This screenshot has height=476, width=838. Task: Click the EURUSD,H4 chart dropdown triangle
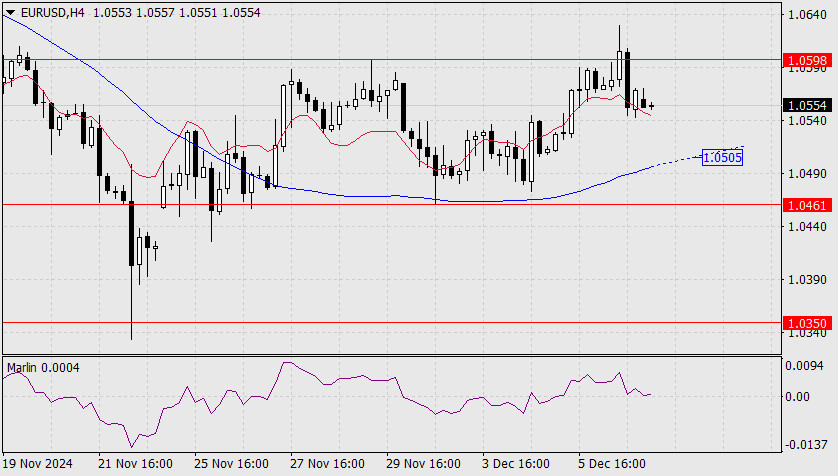click(x=10, y=12)
